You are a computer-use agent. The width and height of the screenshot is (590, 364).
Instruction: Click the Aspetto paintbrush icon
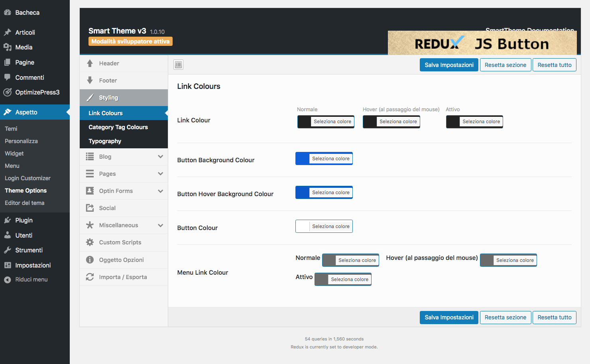click(x=8, y=112)
